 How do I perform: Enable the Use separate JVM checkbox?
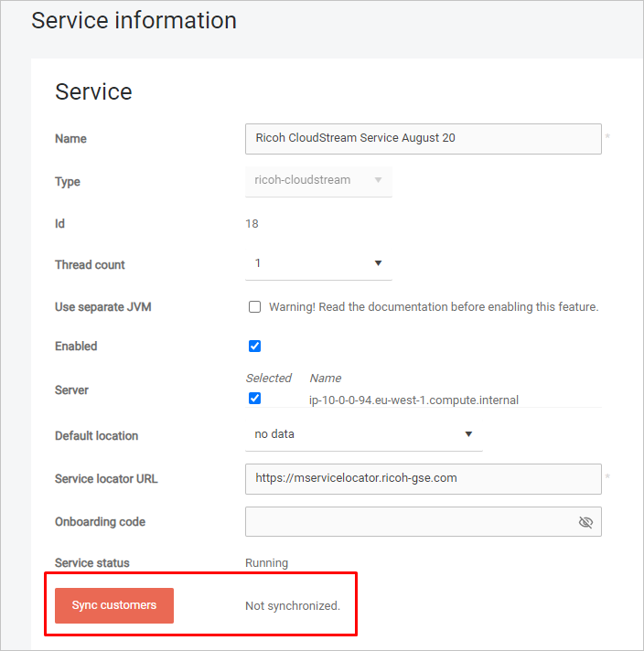pos(255,307)
